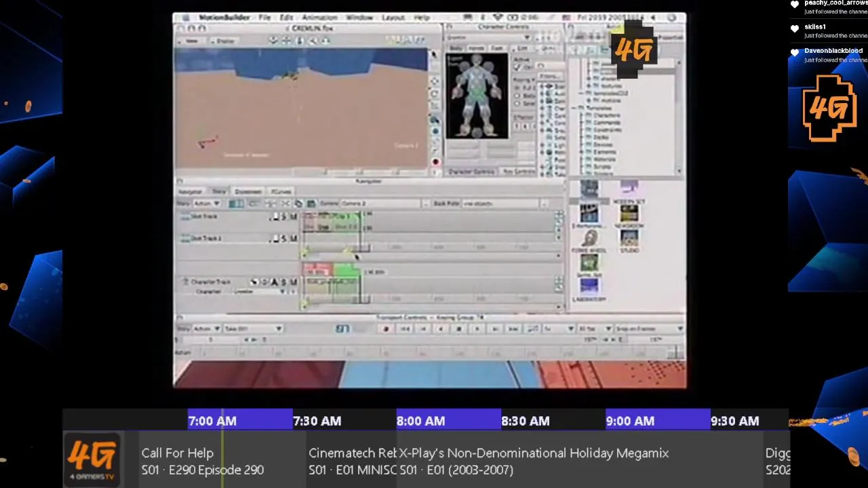Viewport: 868px width, 488px height.
Task: Click the Story toolbar icon left of Camera
Action: click(x=311, y=203)
